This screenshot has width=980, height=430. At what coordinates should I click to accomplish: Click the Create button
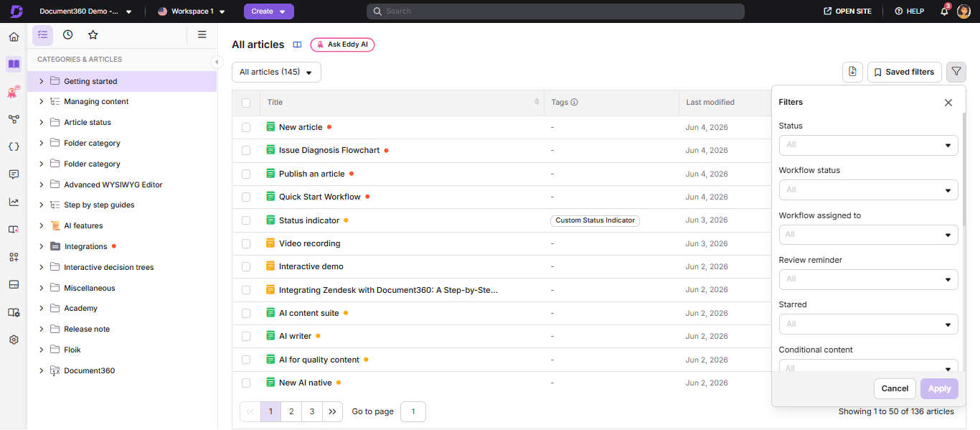coord(269,11)
